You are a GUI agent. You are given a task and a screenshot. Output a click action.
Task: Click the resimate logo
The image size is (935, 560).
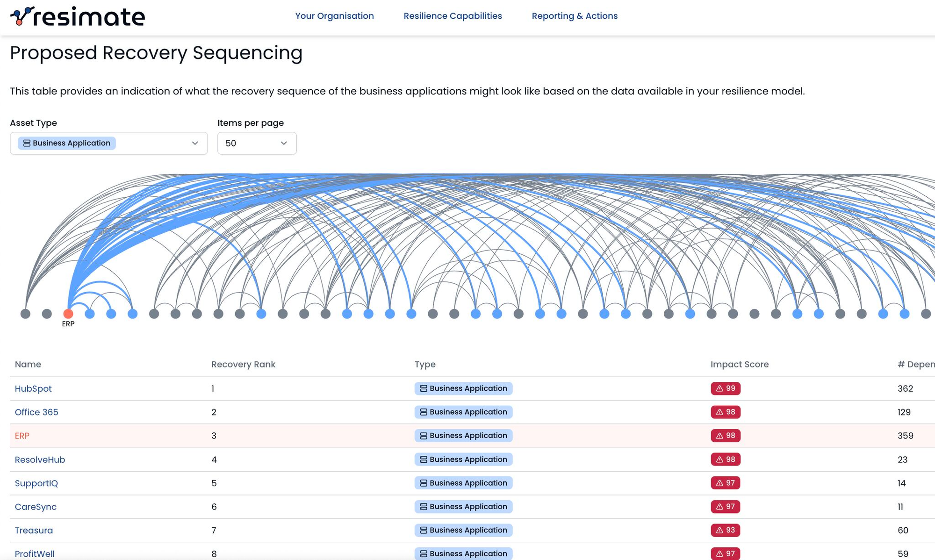point(78,16)
